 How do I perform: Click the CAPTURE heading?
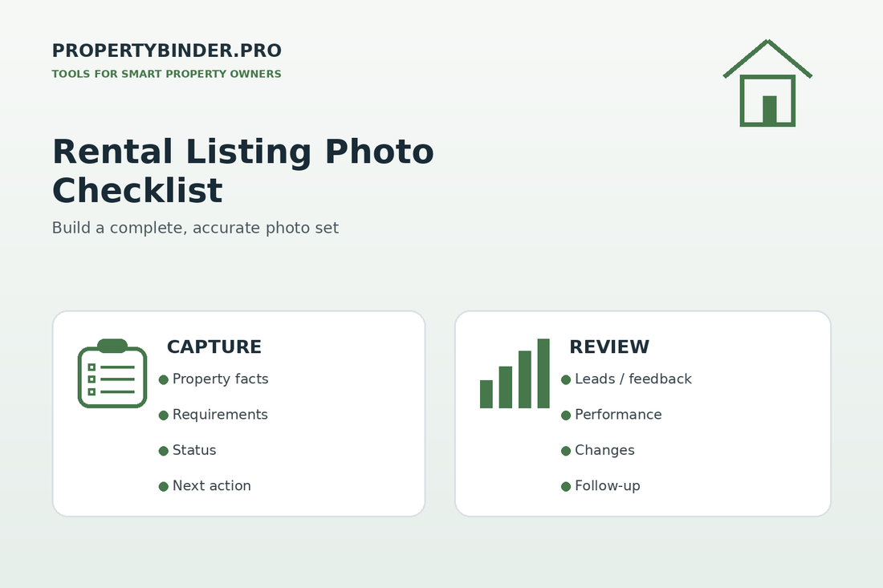pyautogui.click(x=214, y=347)
